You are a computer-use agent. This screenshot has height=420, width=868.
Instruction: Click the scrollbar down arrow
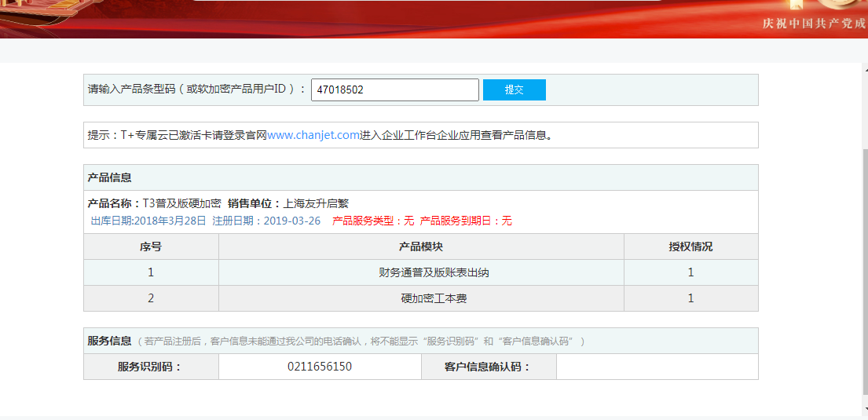pyautogui.click(x=865, y=410)
